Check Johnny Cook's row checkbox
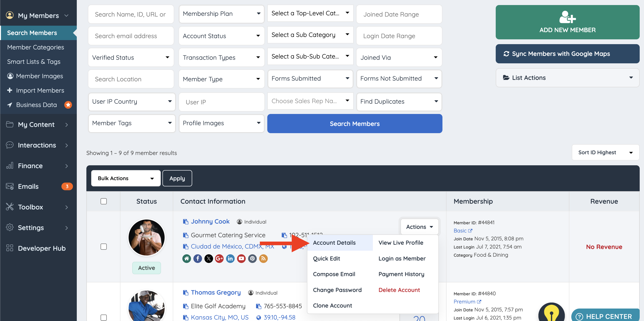 point(103,246)
